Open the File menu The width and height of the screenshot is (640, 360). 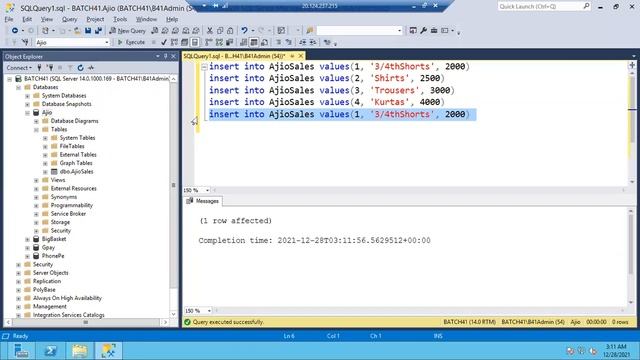point(9,19)
